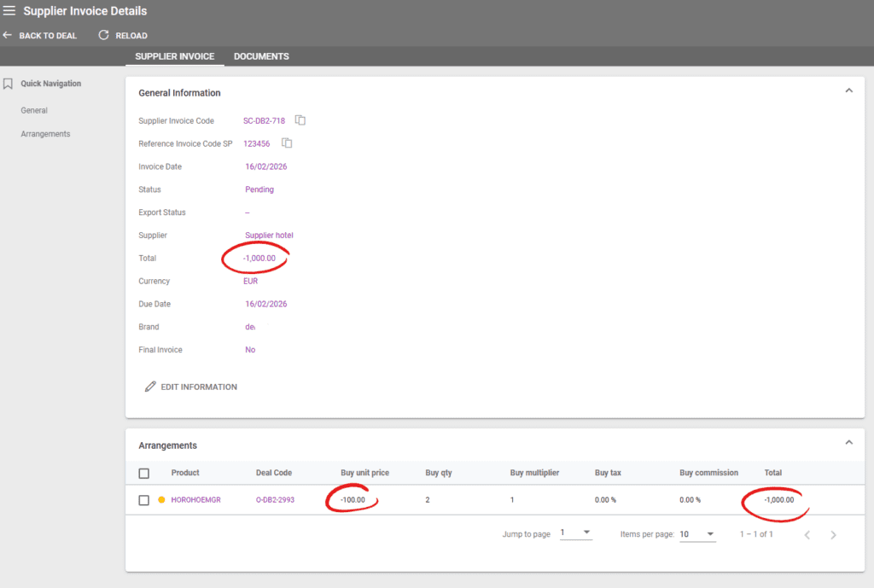Click the Quick Navigation bookmark icon
This screenshot has width=874, height=588.
click(x=9, y=83)
